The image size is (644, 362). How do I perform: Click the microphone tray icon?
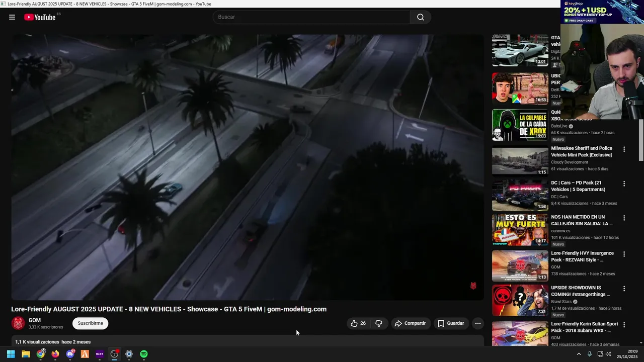(x=590, y=354)
